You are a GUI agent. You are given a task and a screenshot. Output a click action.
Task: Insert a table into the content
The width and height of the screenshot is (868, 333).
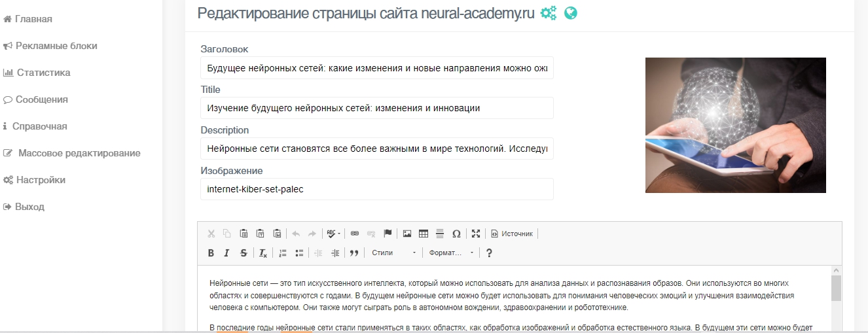coord(423,234)
